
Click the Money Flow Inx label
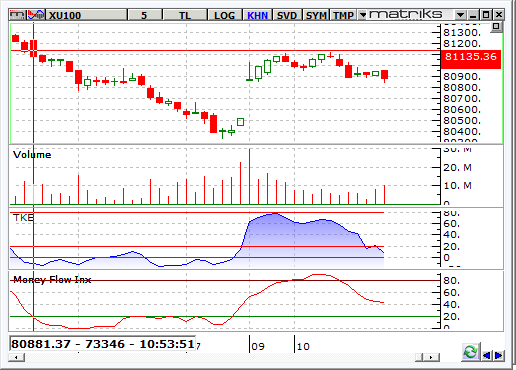pos(52,279)
